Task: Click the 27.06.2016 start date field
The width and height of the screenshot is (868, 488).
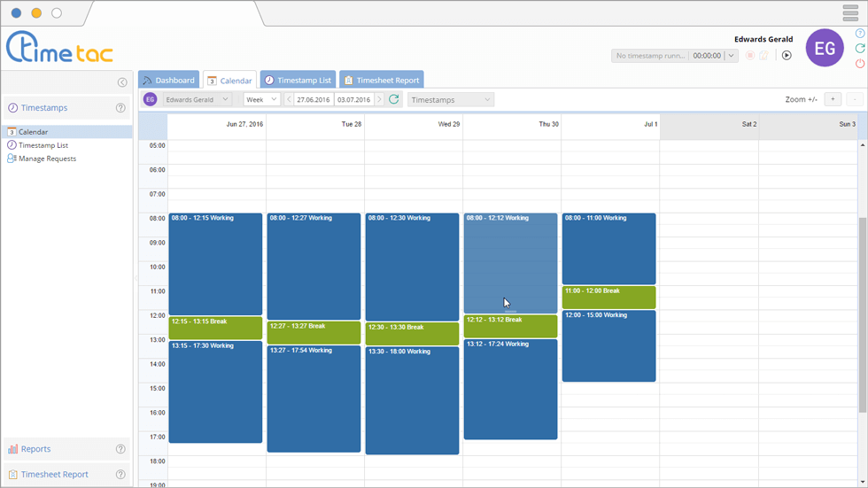Action: pos(314,100)
